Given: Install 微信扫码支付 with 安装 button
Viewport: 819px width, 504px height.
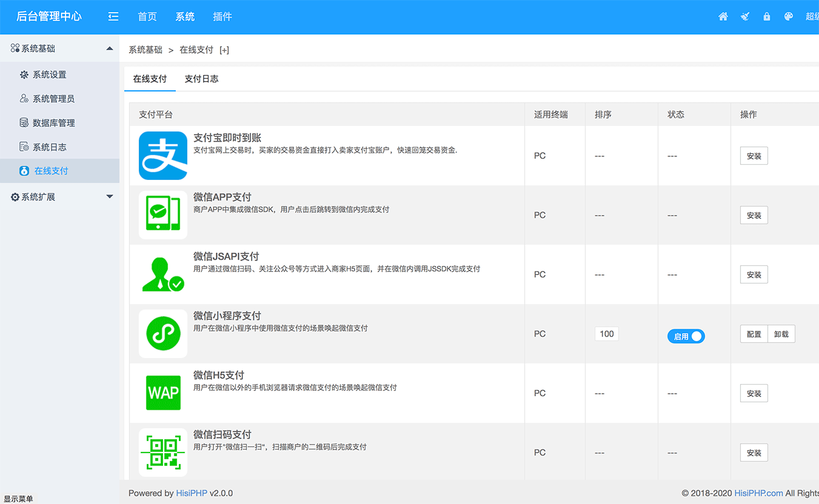Looking at the screenshot, I should tap(754, 453).
